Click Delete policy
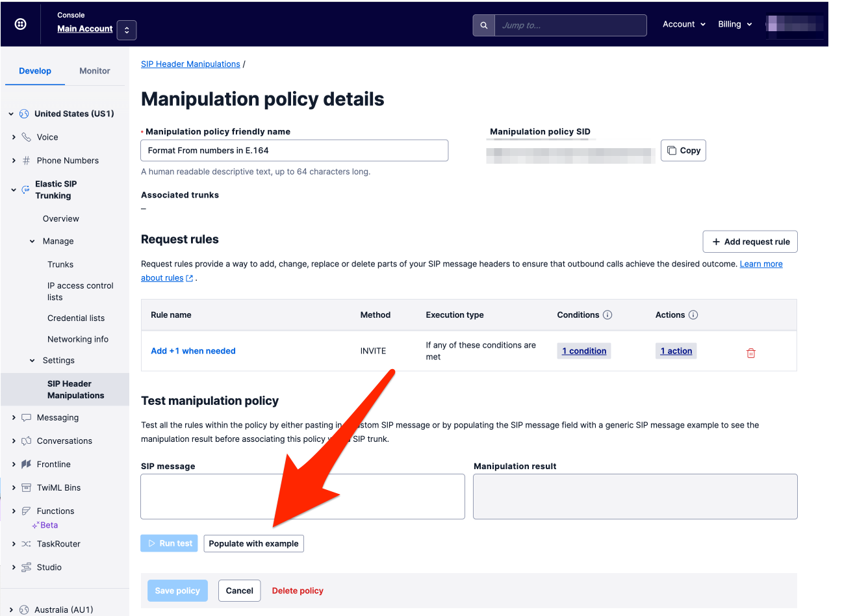 298,590
